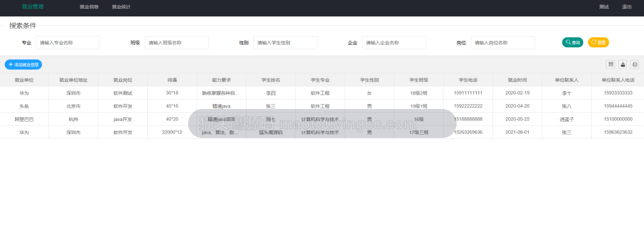
Task: Click the 学生姓名 column header
Action: click(270, 80)
